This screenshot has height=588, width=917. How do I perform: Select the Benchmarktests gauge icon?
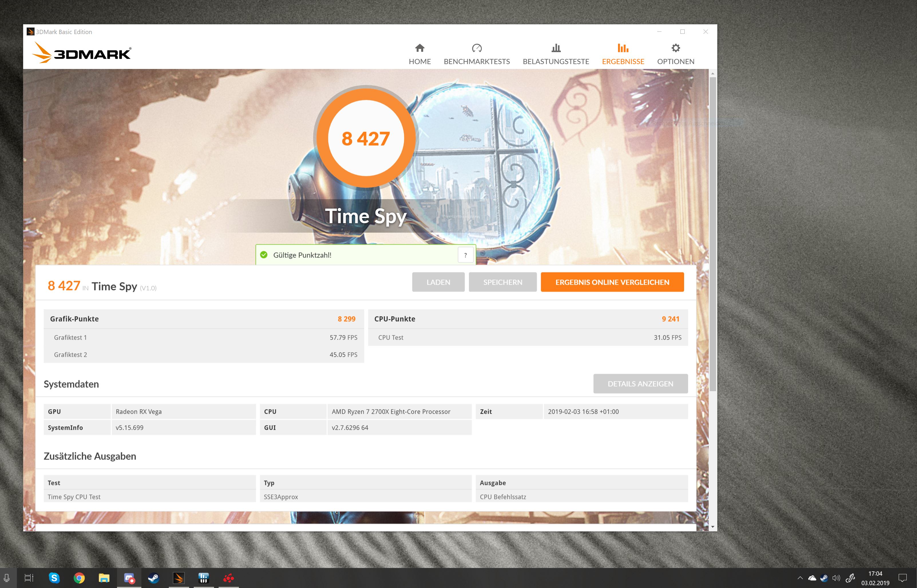pyautogui.click(x=477, y=48)
